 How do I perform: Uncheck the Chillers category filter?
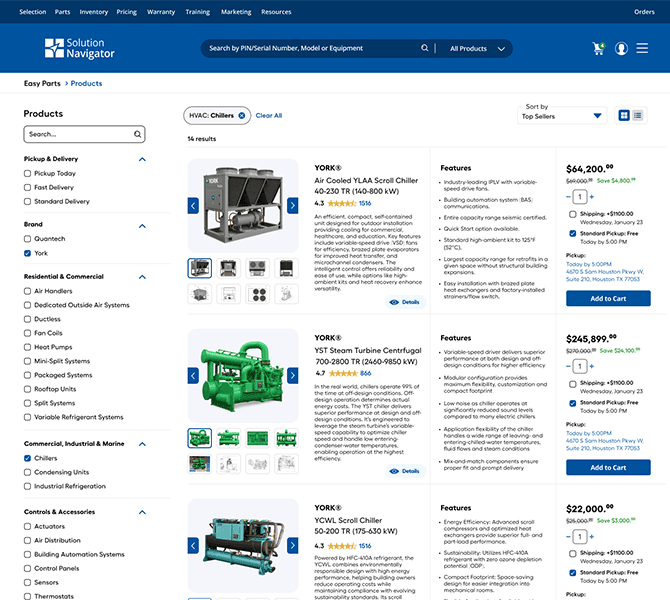(x=27, y=458)
